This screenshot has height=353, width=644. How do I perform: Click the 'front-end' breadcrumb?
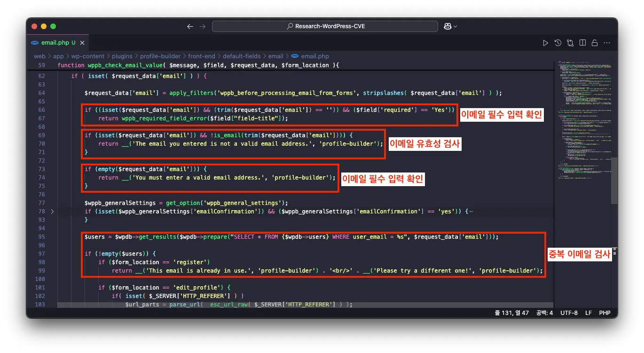202,56
